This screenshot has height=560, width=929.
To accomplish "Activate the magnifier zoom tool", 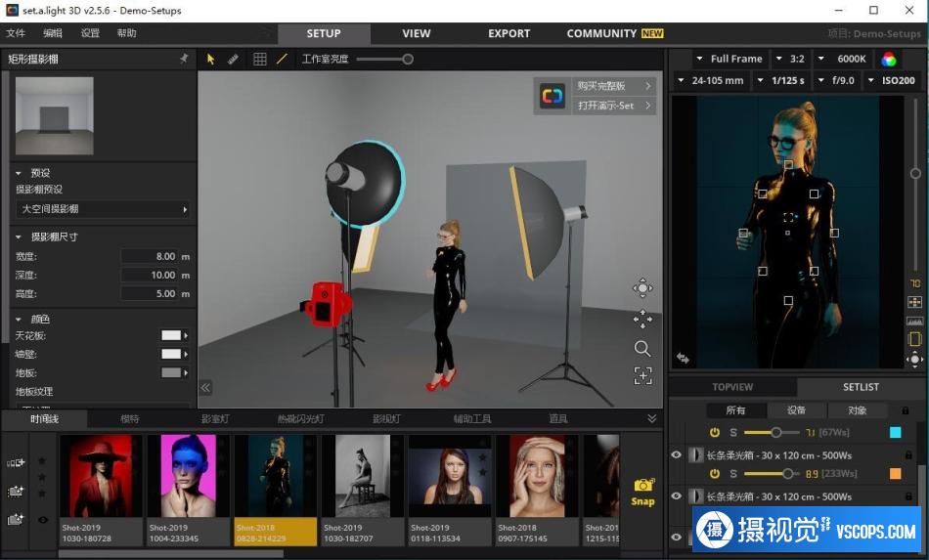I will point(642,348).
